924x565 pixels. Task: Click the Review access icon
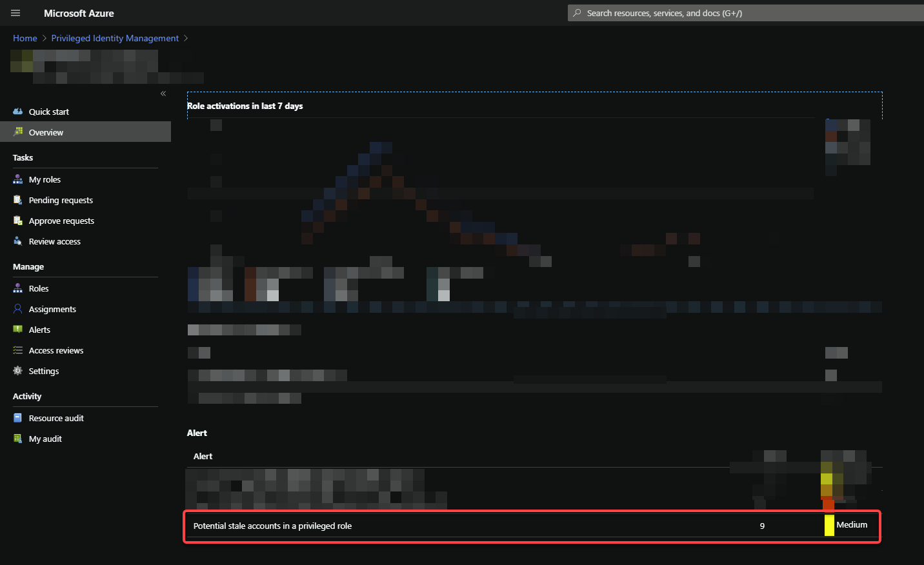(17, 241)
